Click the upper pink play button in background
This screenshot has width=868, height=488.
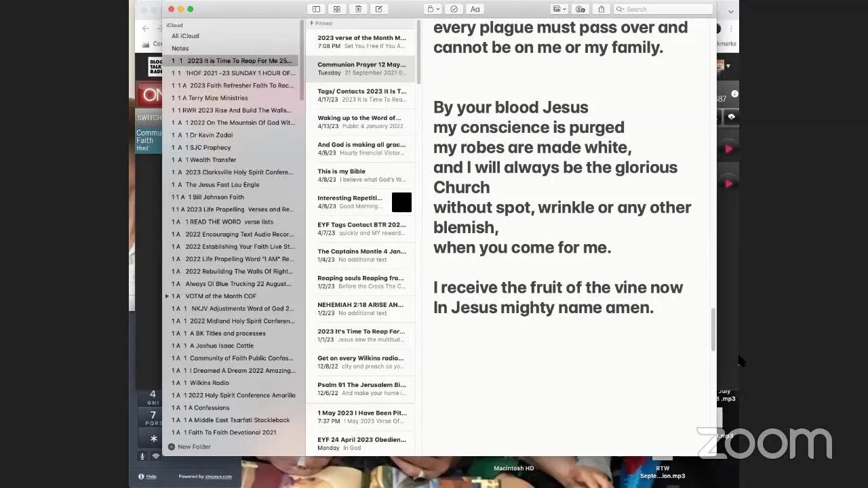coord(729,149)
